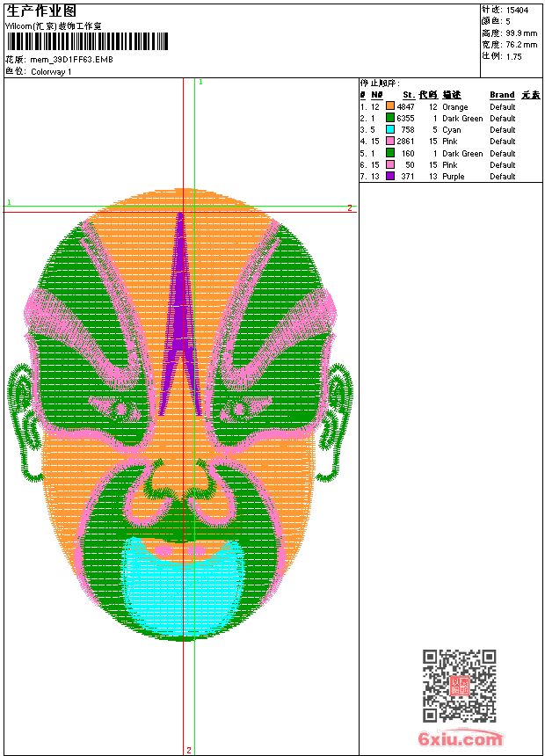Click the stitch count 371 in row 7
Screen dimensions: 545x756
[408, 177]
